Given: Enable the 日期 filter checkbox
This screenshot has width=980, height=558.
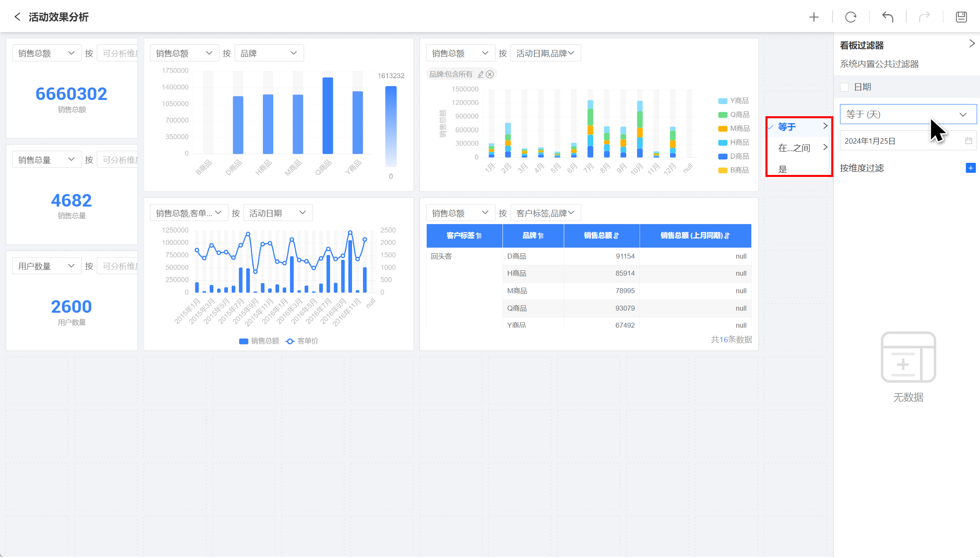Looking at the screenshot, I should point(845,87).
